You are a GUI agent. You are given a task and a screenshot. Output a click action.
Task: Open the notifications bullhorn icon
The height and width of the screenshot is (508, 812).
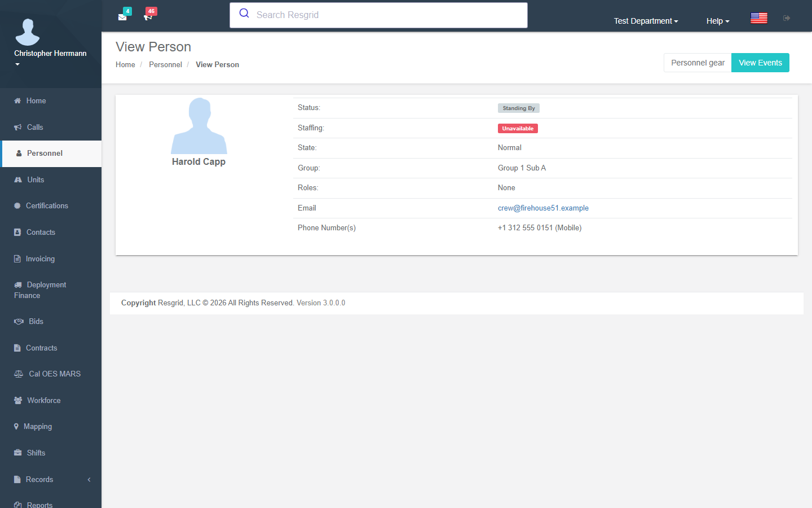point(148,17)
